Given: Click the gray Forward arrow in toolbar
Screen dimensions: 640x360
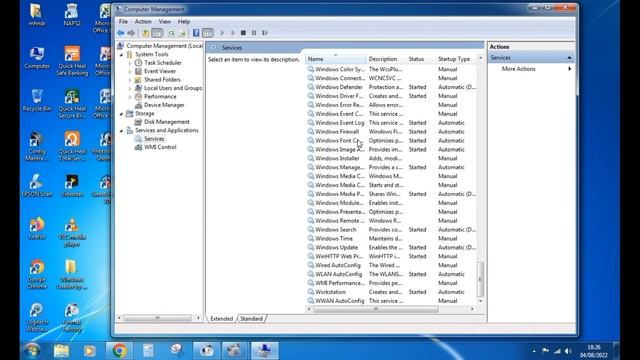Looking at the screenshot, I should [x=131, y=33].
